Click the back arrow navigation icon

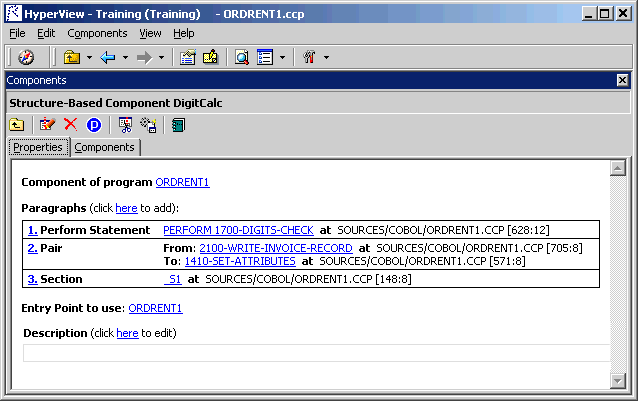[108, 57]
